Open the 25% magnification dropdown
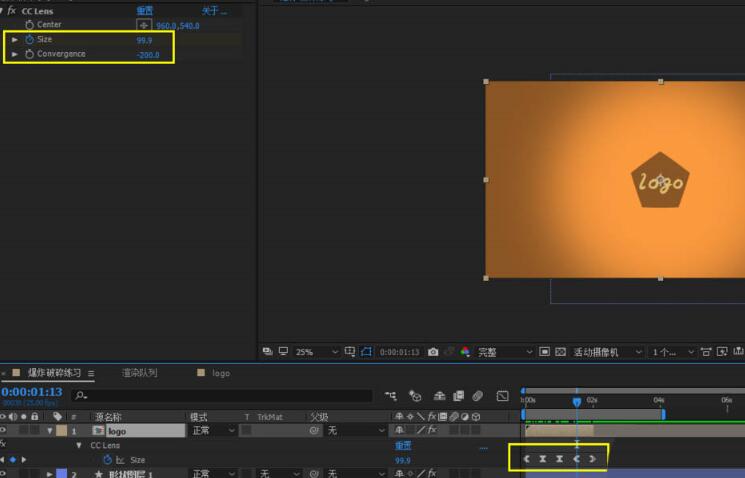This screenshot has width=745, height=478. point(316,352)
